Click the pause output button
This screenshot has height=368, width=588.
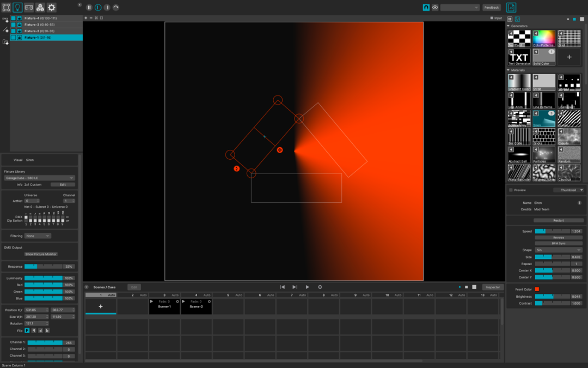[x=89, y=8]
